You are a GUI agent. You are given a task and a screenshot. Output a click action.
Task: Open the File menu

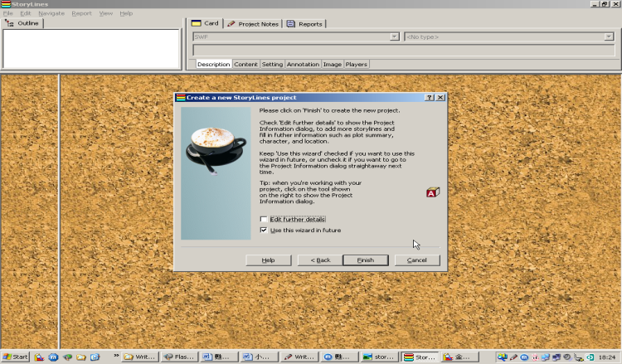pos(8,13)
